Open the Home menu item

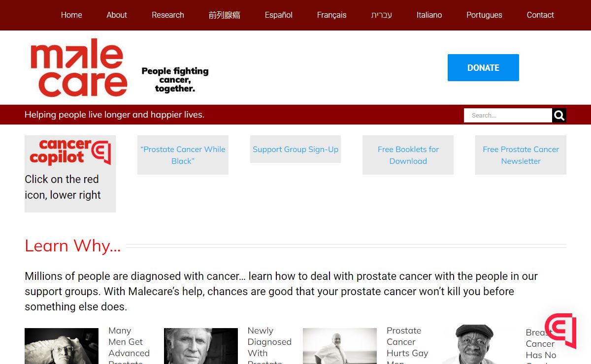[x=71, y=15]
